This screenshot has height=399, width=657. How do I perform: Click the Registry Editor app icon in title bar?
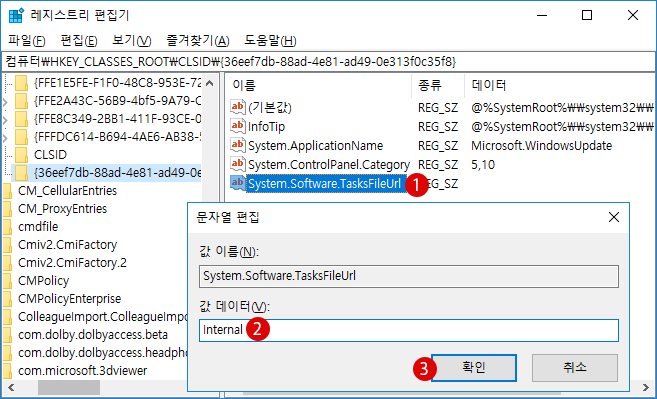(16, 16)
